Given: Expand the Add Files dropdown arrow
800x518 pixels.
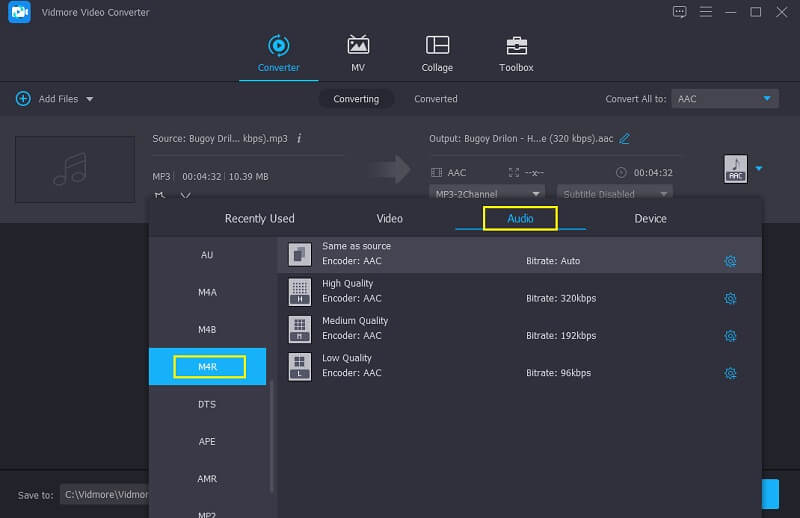Looking at the screenshot, I should click(90, 99).
